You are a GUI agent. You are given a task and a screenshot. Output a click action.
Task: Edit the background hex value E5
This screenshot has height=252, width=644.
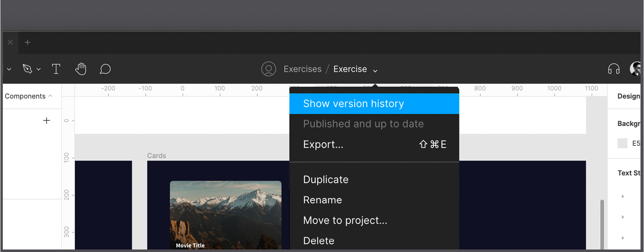[636, 143]
